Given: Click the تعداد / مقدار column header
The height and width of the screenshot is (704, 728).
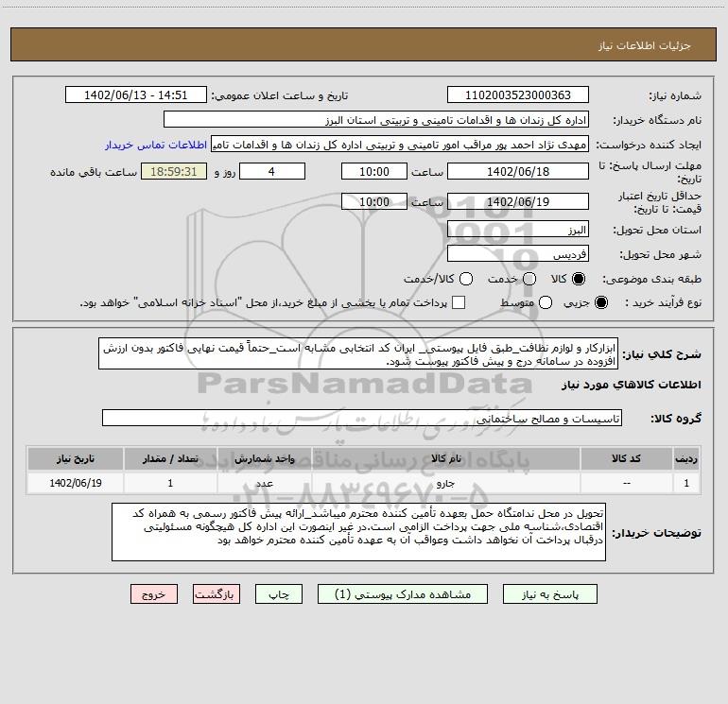Looking at the screenshot, I should [x=170, y=459].
